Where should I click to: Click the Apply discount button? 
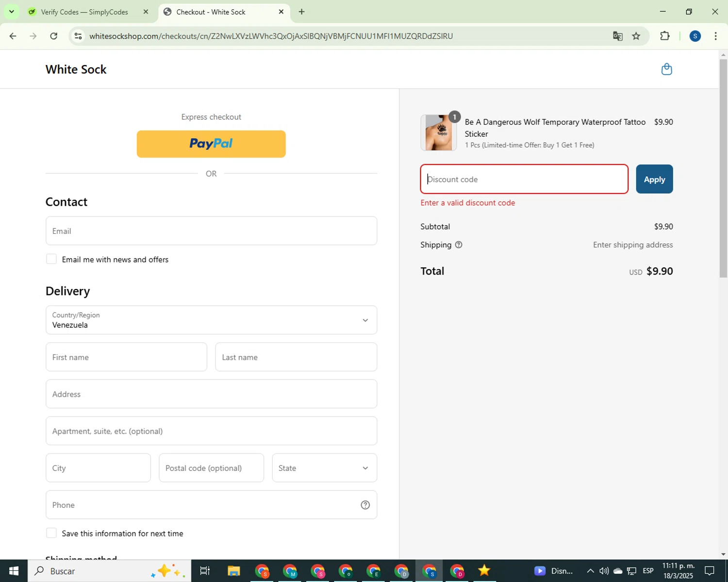pyautogui.click(x=654, y=179)
